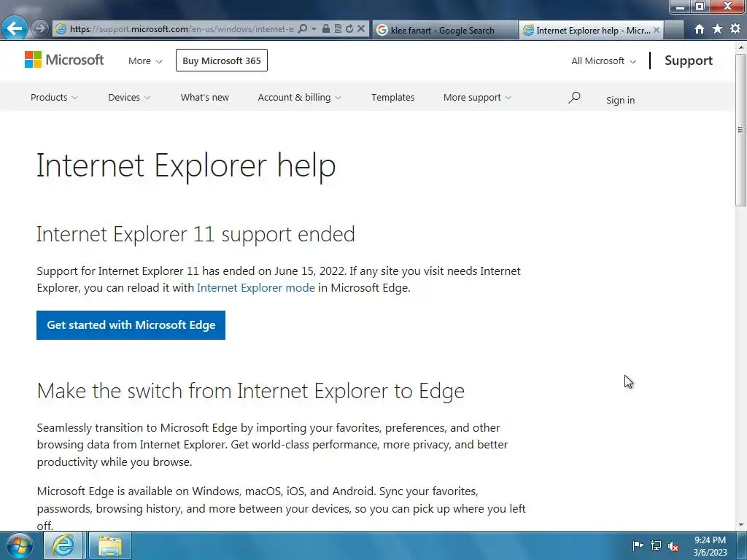Click the security lock icon in address bar
The width and height of the screenshot is (747, 560).
[x=326, y=28]
